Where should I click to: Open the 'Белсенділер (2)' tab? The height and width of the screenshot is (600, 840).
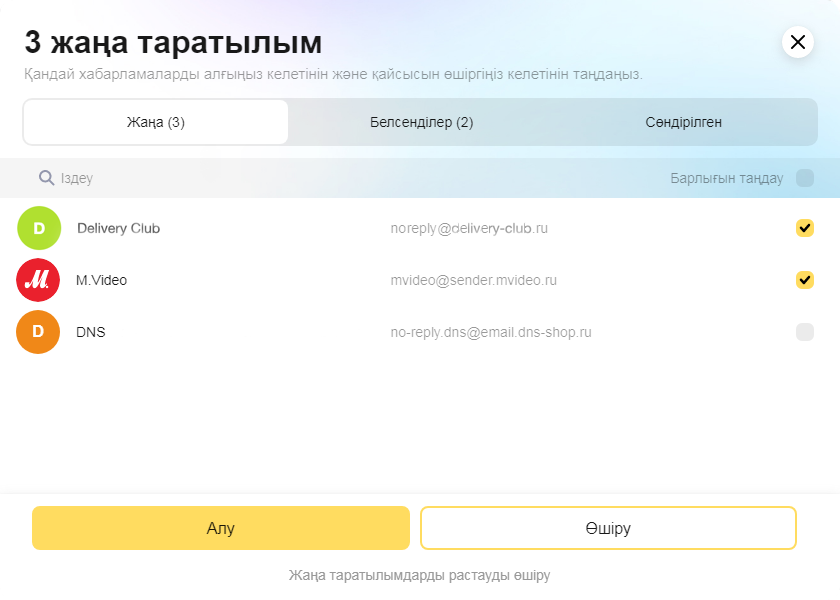click(421, 122)
